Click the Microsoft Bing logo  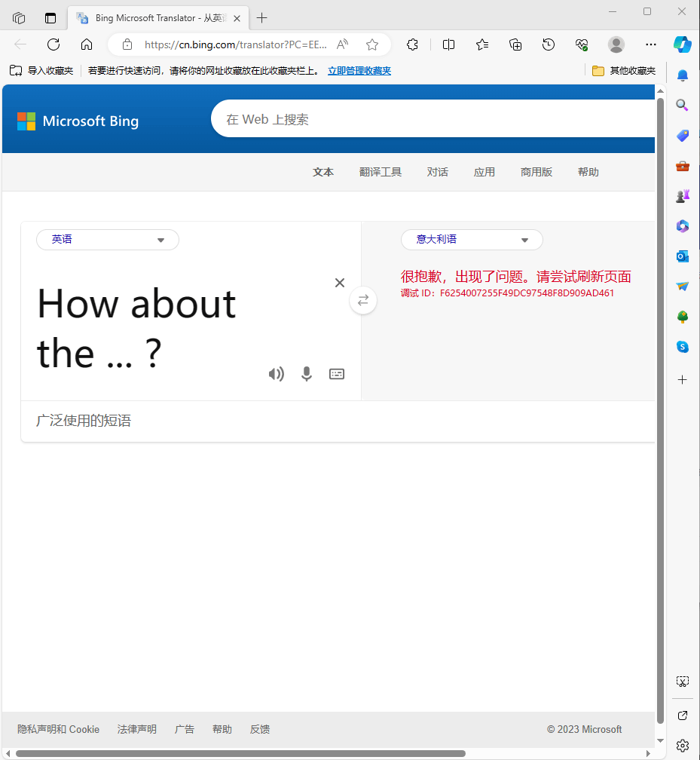coord(78,121)
